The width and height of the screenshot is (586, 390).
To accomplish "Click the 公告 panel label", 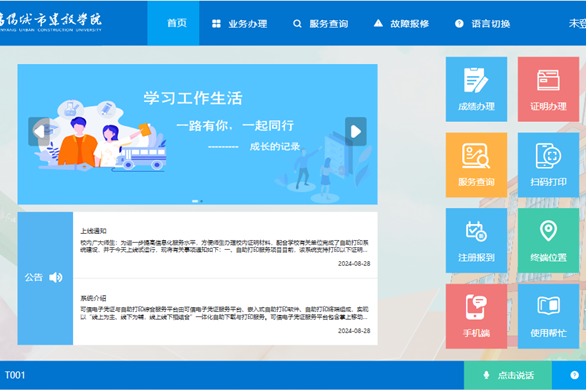I will [34, 277].
